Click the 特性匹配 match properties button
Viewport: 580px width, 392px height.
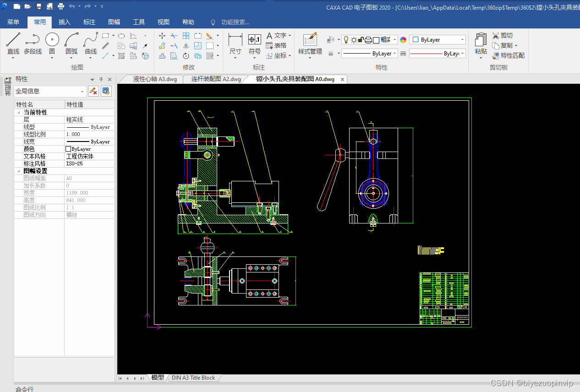pyautogui.click(x=508, y=55)
